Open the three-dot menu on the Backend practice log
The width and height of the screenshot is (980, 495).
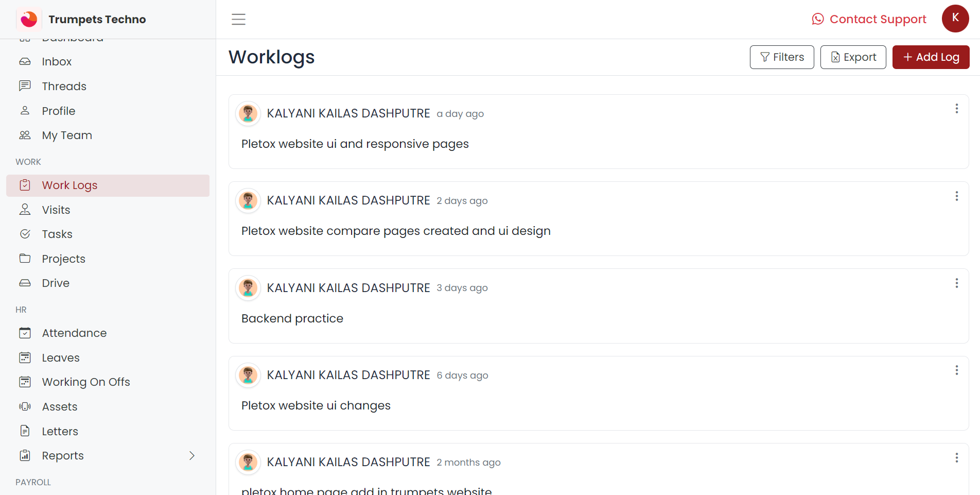click(957, 283)
